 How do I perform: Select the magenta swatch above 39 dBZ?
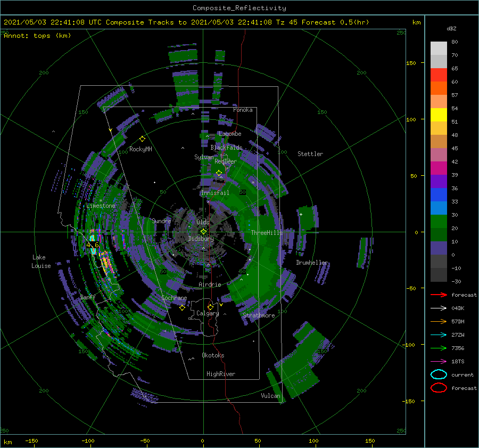pyautogui.click(x=439, y=168)
